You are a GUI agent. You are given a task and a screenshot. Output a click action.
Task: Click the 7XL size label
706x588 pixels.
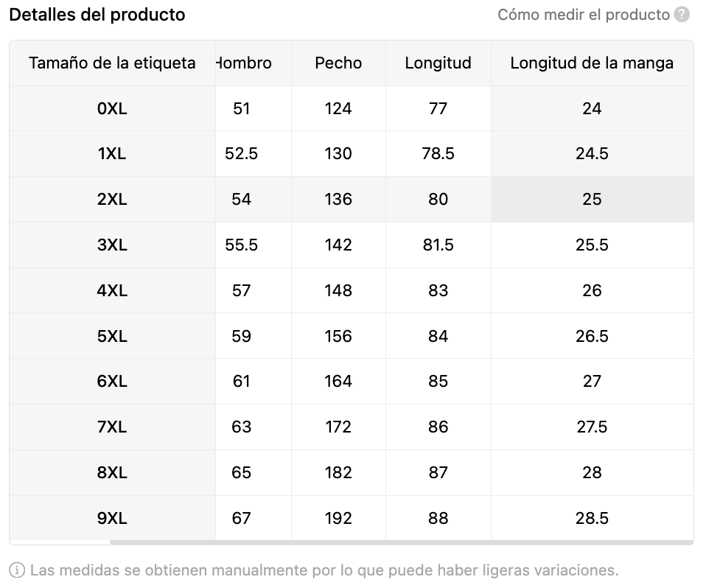(112, 427)
